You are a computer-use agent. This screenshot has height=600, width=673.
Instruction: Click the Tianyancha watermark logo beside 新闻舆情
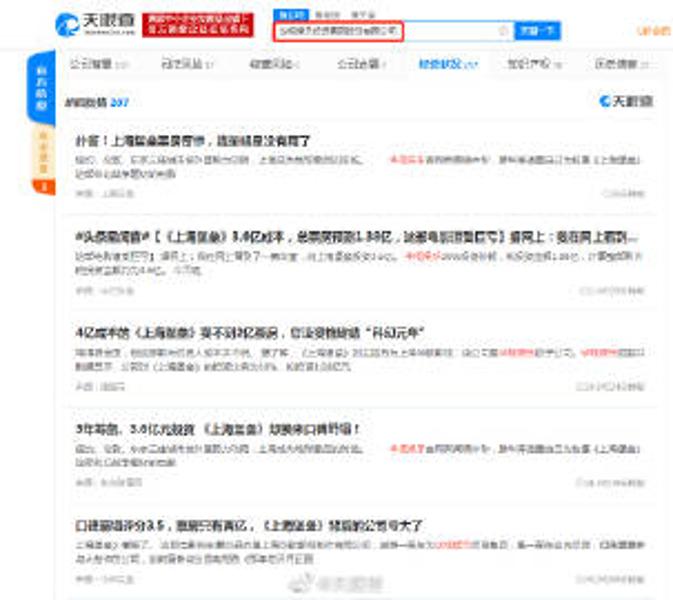click(626, 101)
